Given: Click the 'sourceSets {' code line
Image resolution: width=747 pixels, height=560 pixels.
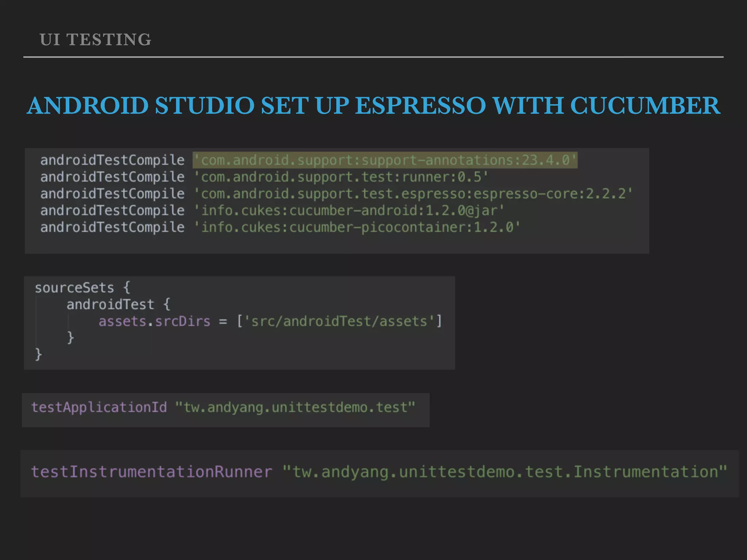Looking at the screenshot, I should coord(82,288).
